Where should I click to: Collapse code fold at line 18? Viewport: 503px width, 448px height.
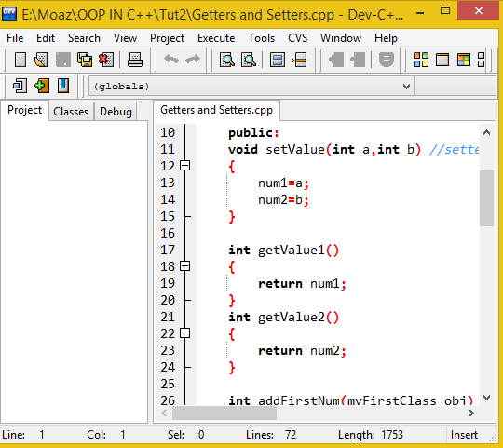[x=184, y=265]
